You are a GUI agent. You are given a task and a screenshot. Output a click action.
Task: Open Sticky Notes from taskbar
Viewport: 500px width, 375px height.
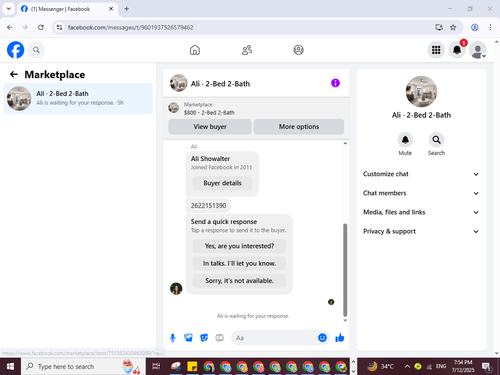[x=192, y=367]
